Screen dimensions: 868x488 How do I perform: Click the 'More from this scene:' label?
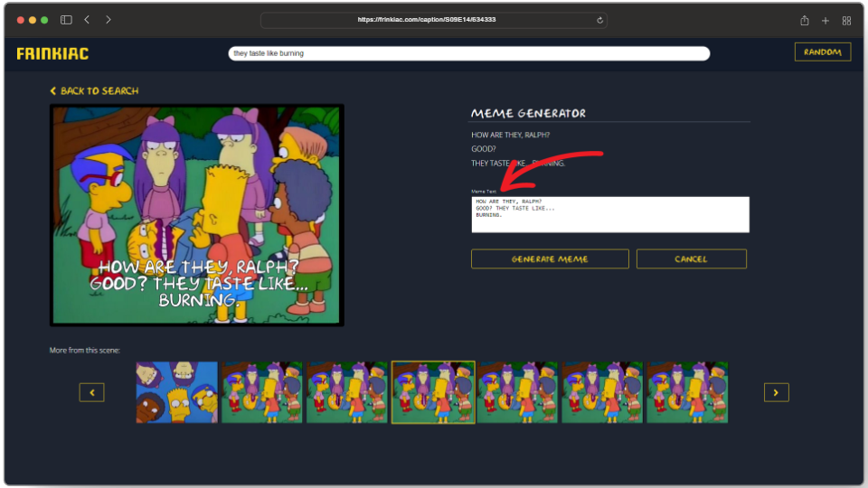point(85,351)
